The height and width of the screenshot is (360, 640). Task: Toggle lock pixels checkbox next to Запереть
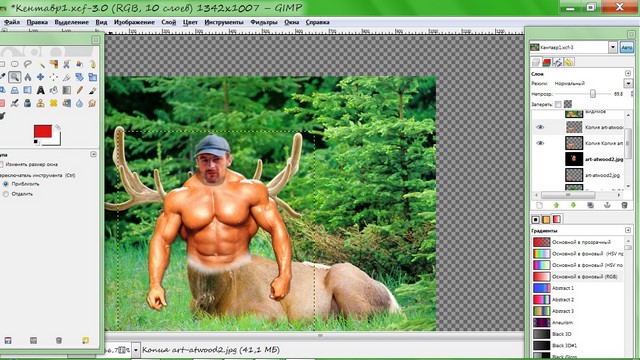point(558,104)
